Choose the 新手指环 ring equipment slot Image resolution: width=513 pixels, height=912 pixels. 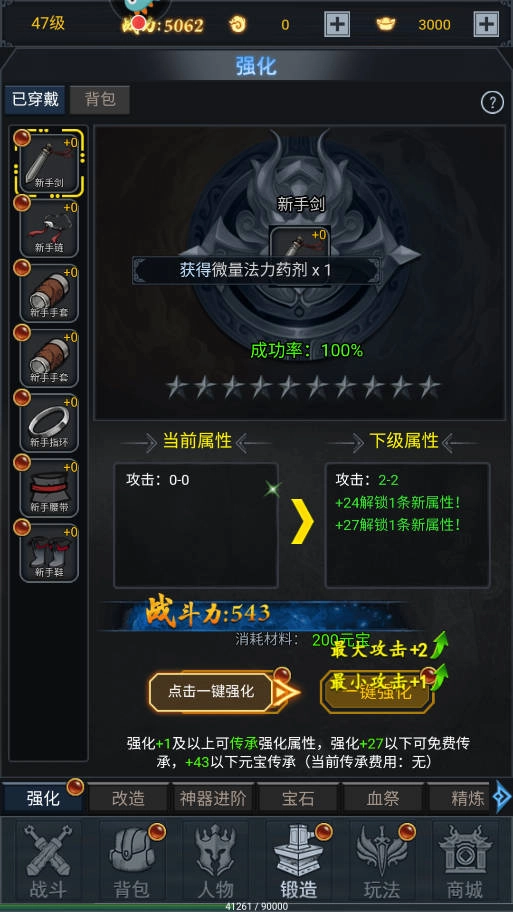(x=49, y=423)
